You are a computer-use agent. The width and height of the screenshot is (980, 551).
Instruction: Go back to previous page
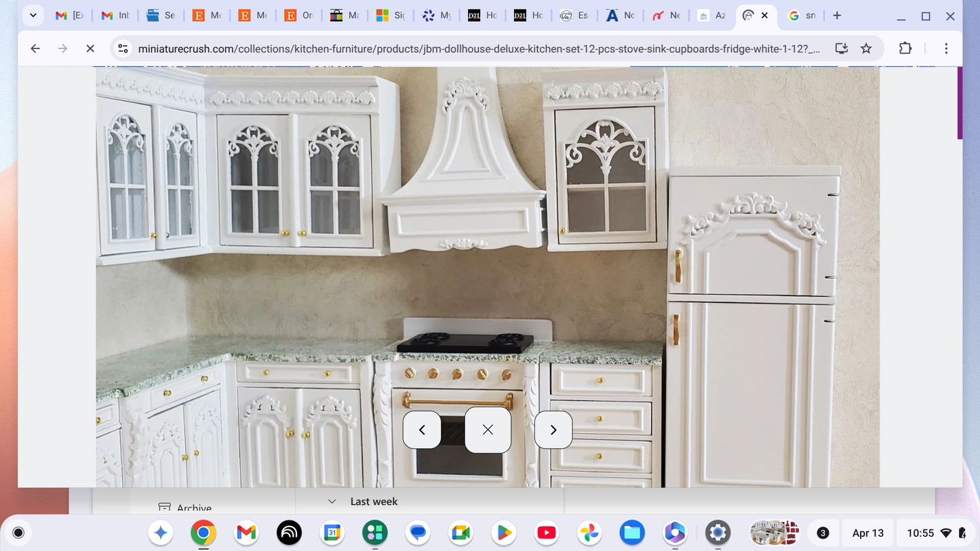(x=35, y=48)
